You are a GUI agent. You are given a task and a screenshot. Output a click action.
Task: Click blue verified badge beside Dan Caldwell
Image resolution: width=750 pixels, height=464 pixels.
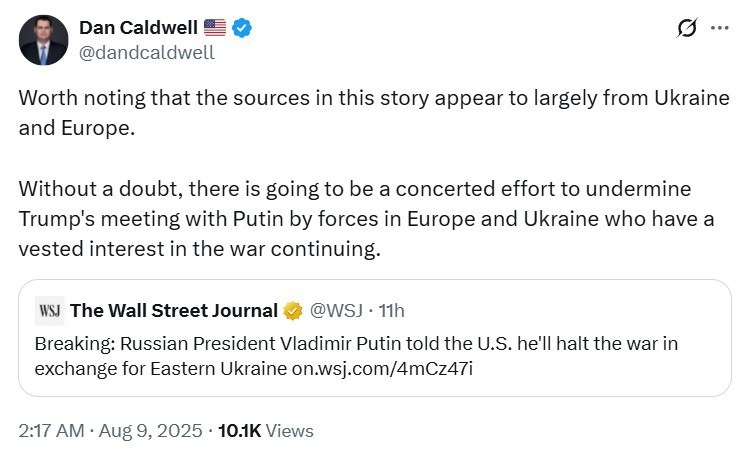242,28
